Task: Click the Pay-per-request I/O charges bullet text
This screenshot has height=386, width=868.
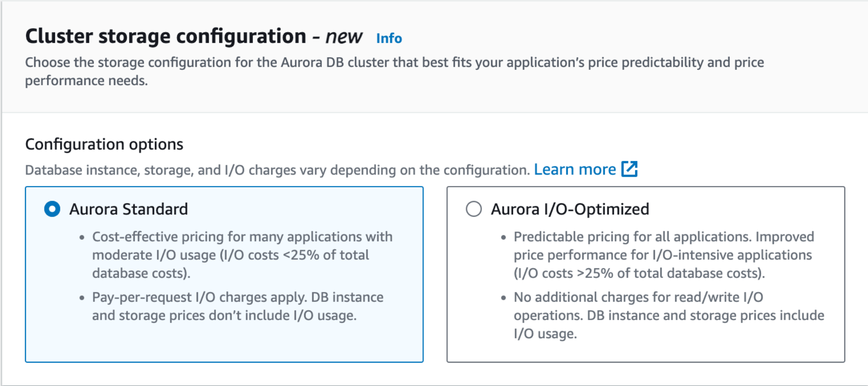Action: [x=238, y=306]
